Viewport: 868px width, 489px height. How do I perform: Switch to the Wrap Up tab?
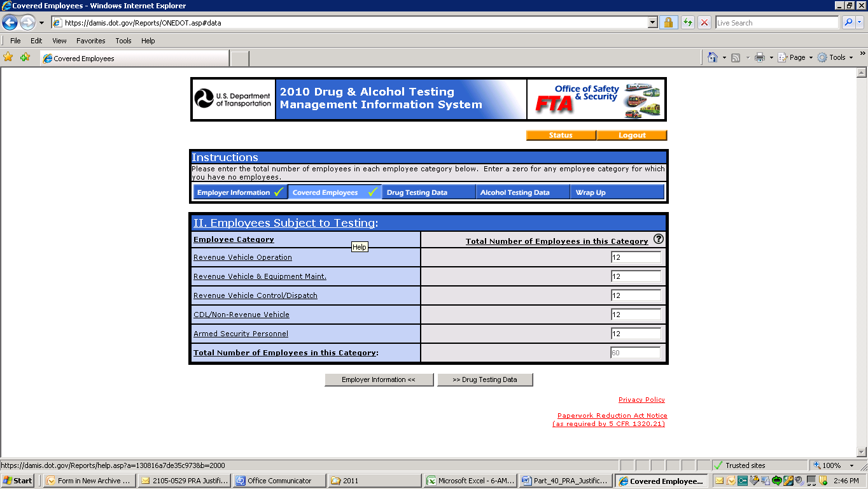[617, 192]
